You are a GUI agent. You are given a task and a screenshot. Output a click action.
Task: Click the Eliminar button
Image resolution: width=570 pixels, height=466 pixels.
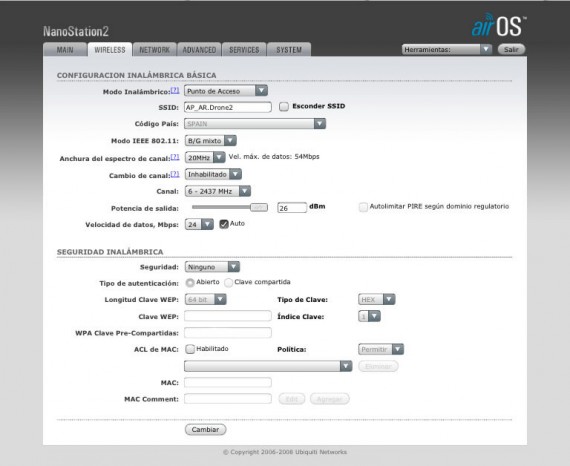(x=378, y=366)
